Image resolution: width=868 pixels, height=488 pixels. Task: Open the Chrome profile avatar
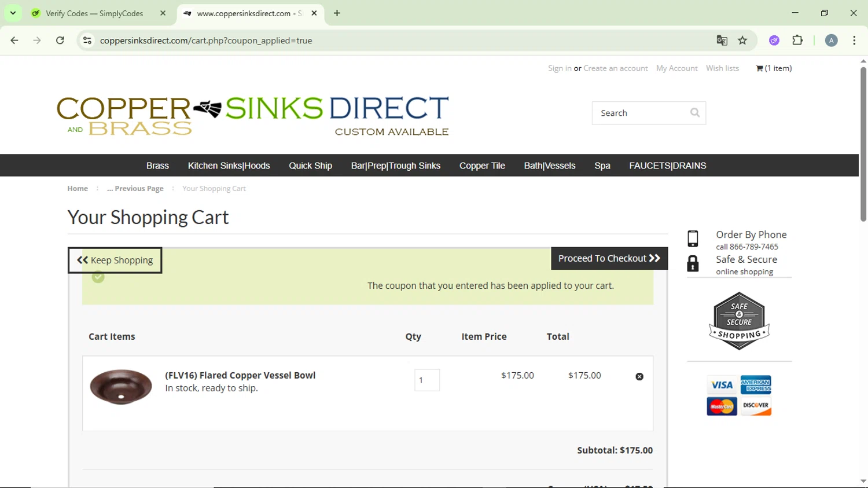(x=831, y=41)
